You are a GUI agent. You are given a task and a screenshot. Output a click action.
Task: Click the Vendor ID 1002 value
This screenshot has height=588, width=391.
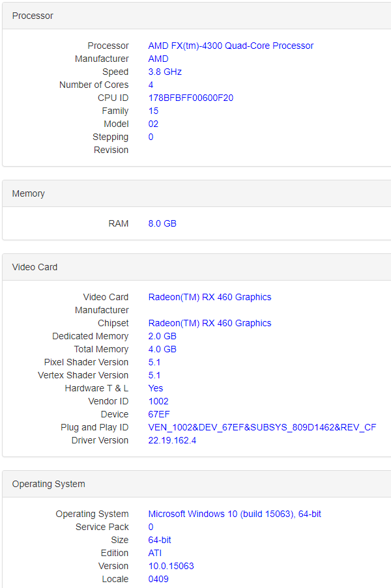(x=158, y=401)
